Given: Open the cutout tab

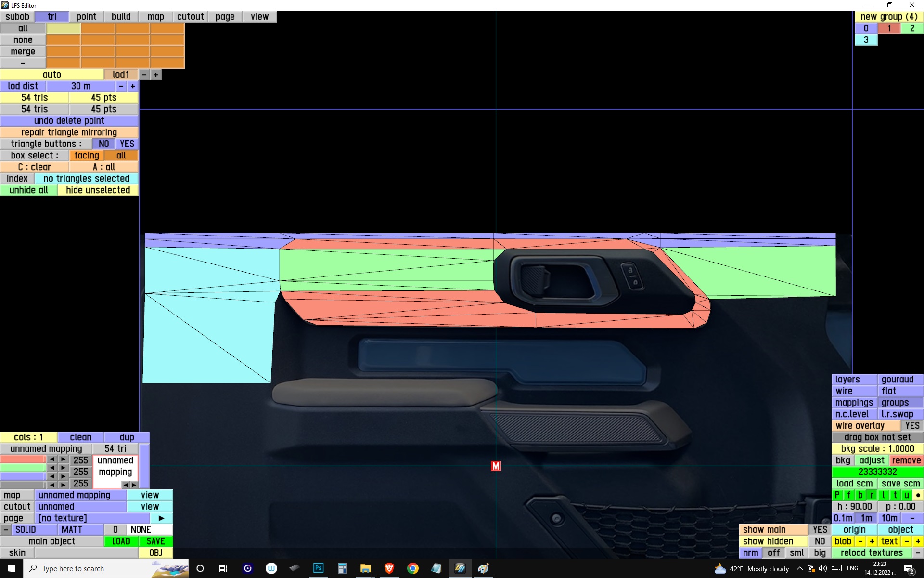Looking at the screenshot, I should point(190,17).
